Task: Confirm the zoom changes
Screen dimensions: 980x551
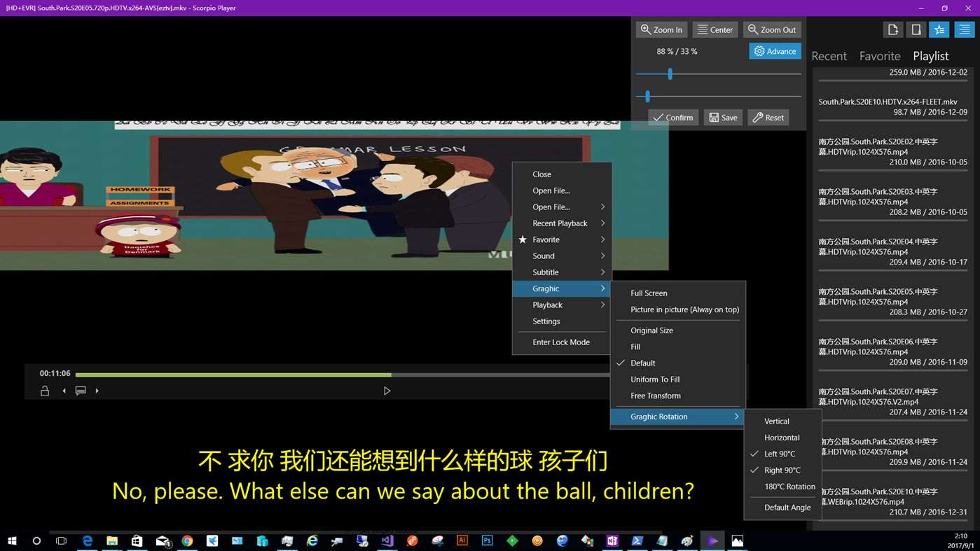Action: (x=672, y=117)
